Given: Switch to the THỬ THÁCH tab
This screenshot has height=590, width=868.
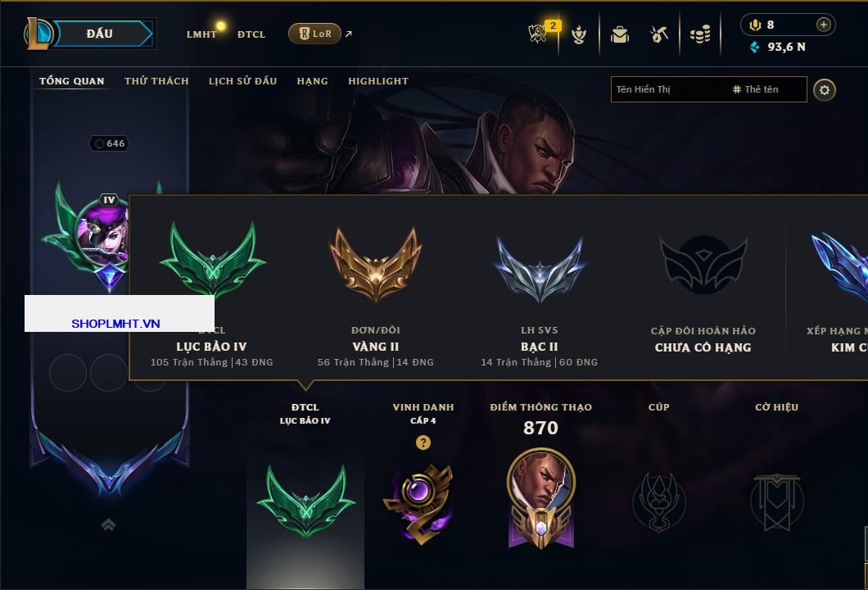Looking at the screenshot, I should [x=156, y=81].
